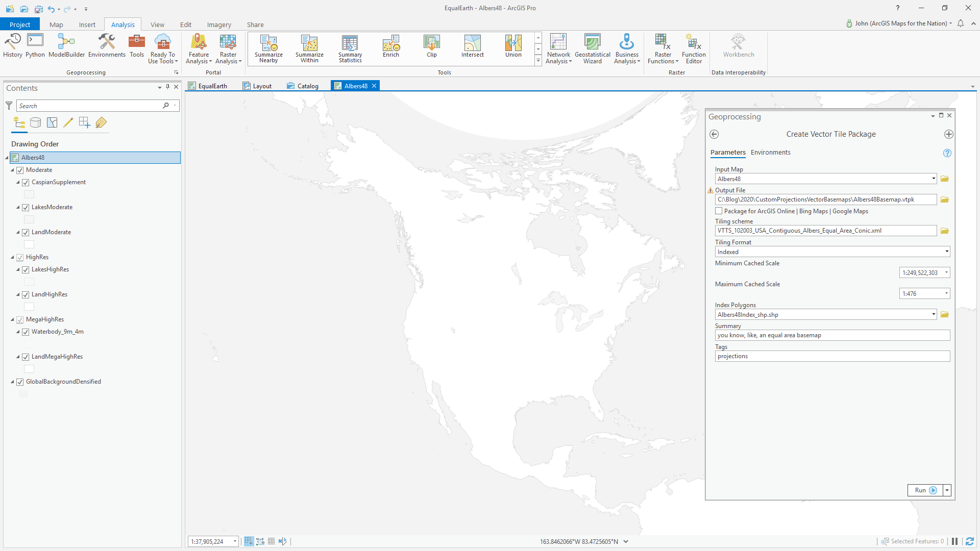This screenshot has height=551, width=980.
Task: Open the Minimum Cached Scale dropdown
Action: (946, 273)
